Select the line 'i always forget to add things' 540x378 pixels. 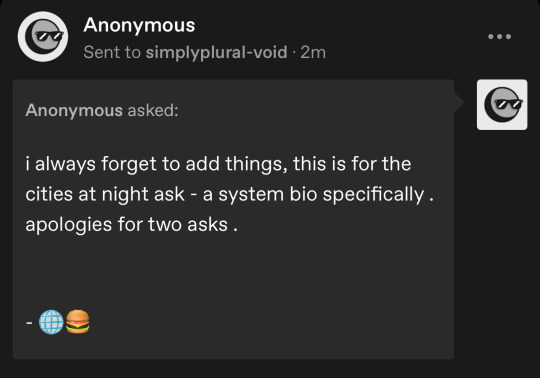tap(156, 164)
